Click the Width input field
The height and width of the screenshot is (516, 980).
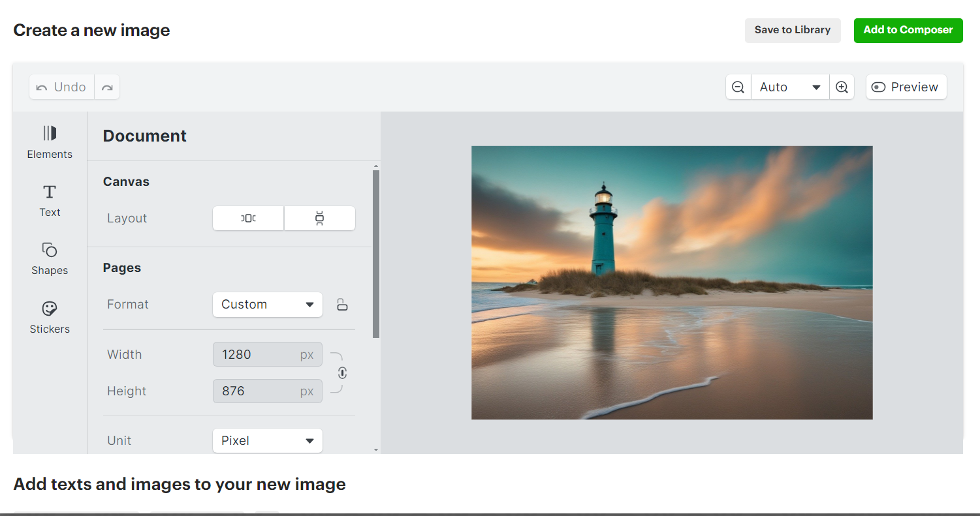tap(258, 355)
